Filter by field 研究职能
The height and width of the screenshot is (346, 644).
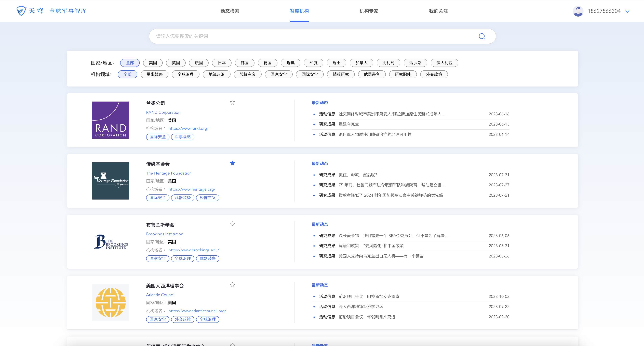point(403,74)
